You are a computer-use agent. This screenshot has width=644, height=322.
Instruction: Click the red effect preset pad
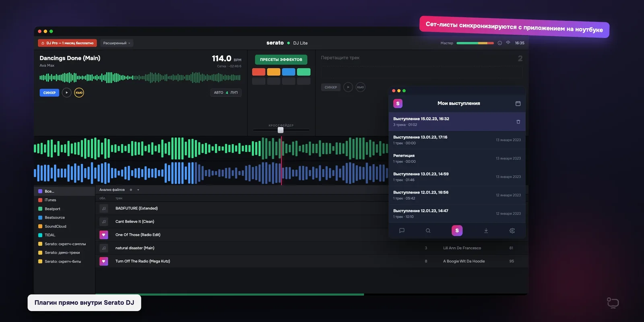pyautogui.click(x=259, y=72)
